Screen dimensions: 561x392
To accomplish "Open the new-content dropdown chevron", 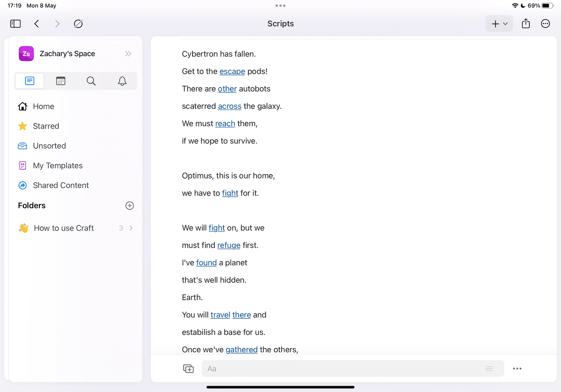I will (505, 24).
